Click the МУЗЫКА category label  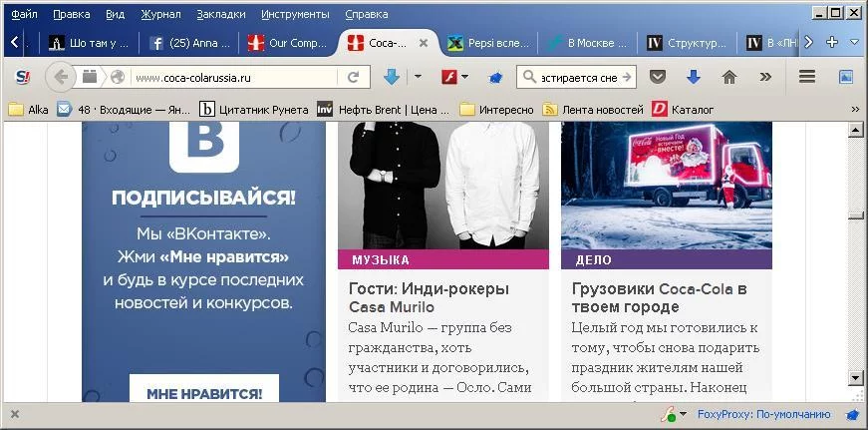[381, 259]
